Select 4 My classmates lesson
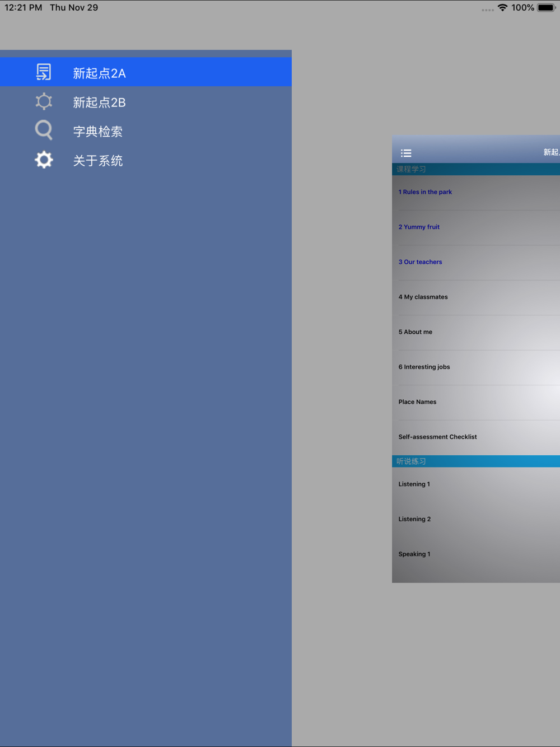This screenshot has width=560, height=747. tap(476, 297)
